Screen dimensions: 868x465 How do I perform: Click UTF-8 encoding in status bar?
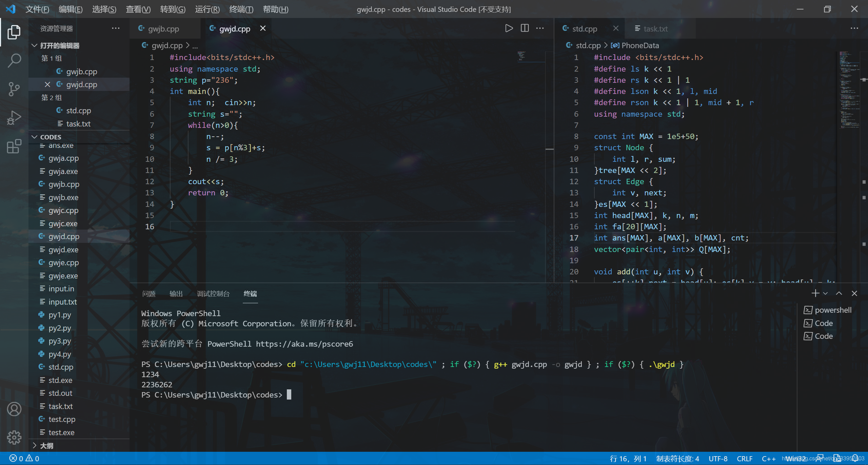(718, 459)
